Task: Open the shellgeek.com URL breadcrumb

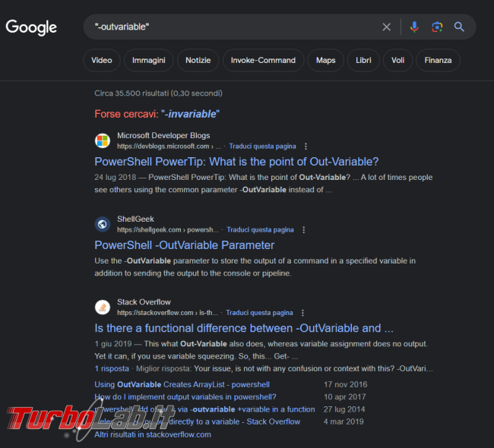Action: tap(168, 230)
